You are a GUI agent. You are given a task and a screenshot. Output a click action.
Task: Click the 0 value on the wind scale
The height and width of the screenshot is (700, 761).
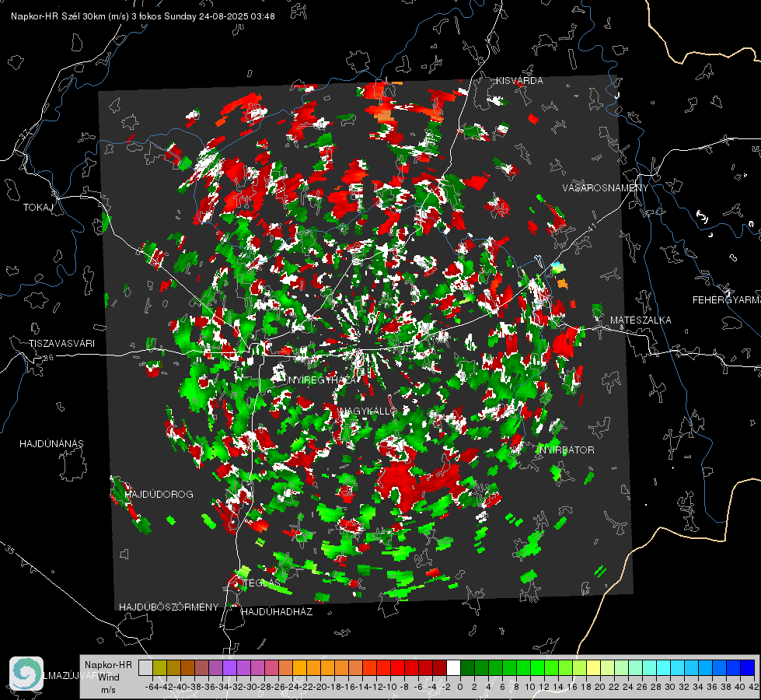point(460,687)
